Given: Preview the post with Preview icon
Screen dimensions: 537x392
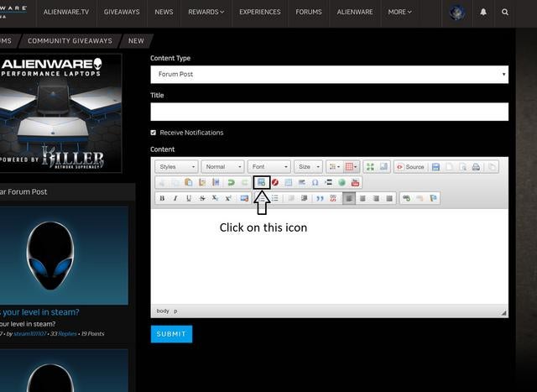Looking at the screenshot, I should click(x=462, y=167).
